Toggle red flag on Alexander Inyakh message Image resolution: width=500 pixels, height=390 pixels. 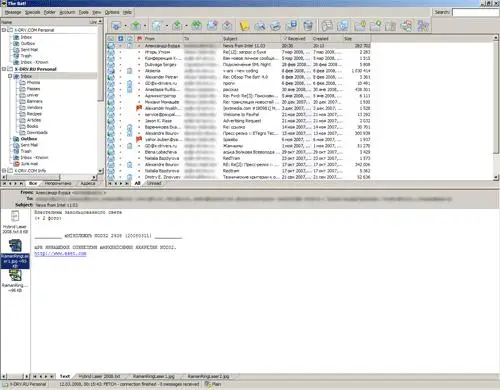pyautogui.click(x=139, y=108)
